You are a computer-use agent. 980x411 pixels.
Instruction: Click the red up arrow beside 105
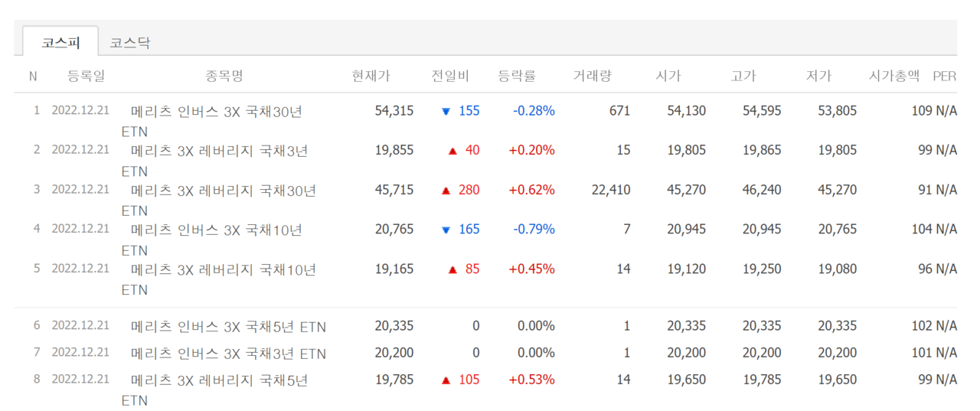point(446,380)
